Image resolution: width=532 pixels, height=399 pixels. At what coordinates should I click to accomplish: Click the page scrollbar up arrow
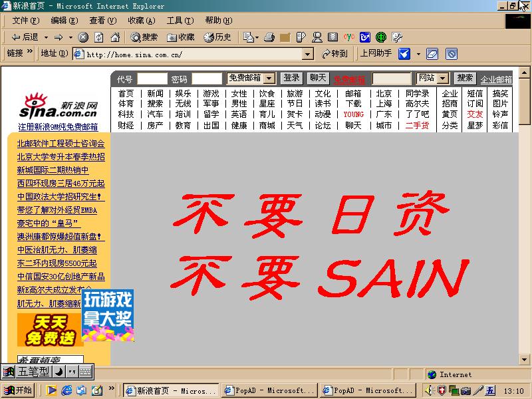pos(525,72)
